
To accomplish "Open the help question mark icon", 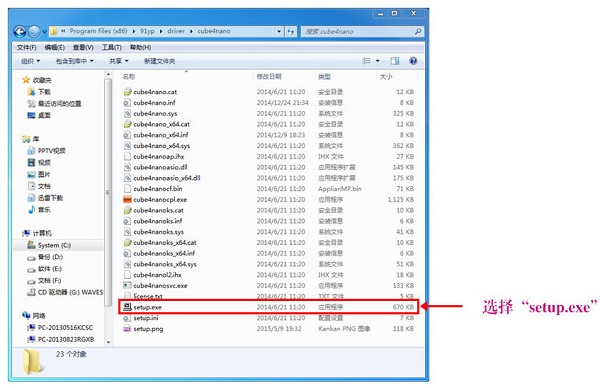I will click(413, 61).
